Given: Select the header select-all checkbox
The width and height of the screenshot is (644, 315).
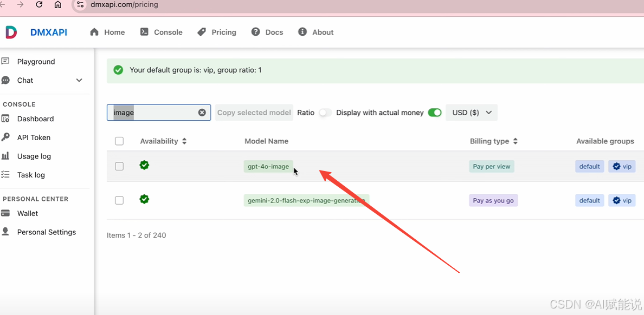Looking at the screenshot, I should coord(119,141).
